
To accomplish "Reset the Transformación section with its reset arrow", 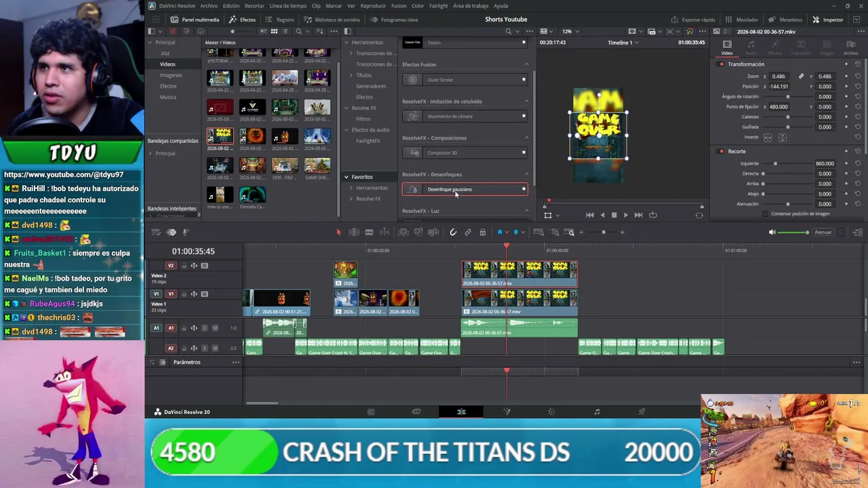I will coord(858,64).
